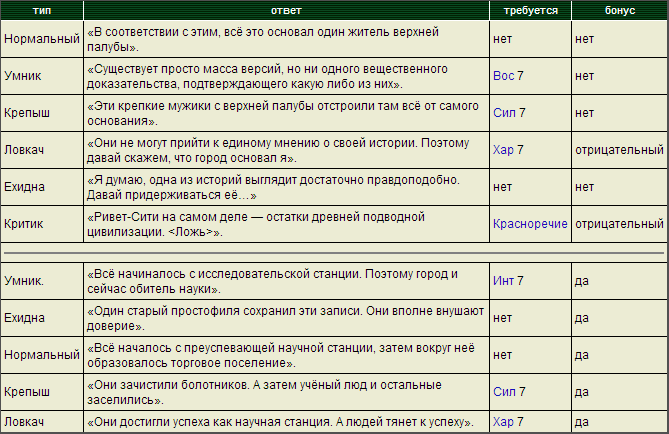The image size is (669, 434).
Task: Click 'Сил 7' link in lower Крепыш row
Action: [x=509, y=392]
